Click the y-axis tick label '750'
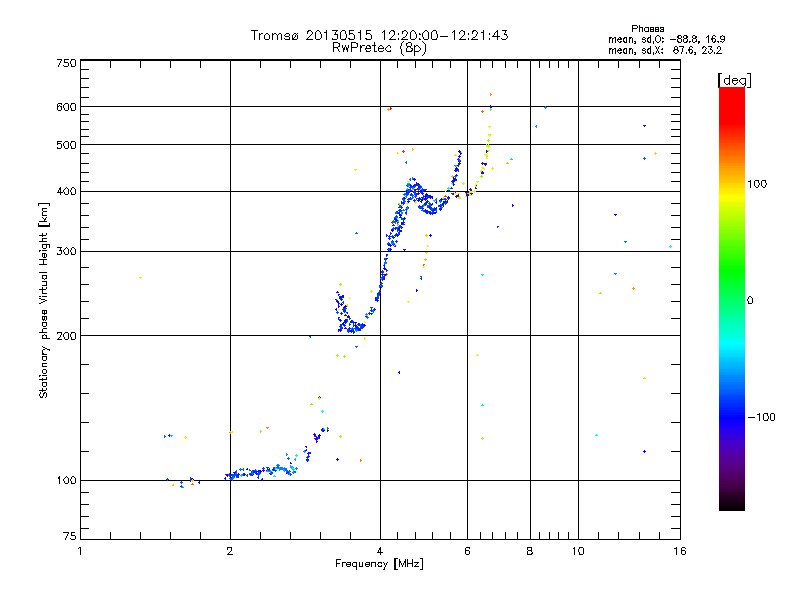Screen dimensions: 800x600 [x=66, y=63]
